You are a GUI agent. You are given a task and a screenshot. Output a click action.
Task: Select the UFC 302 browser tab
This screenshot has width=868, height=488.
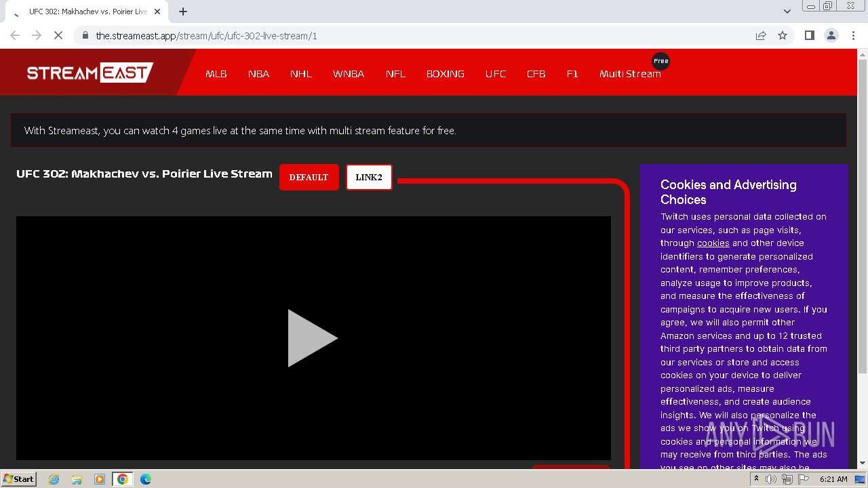(x=86, y=12)
